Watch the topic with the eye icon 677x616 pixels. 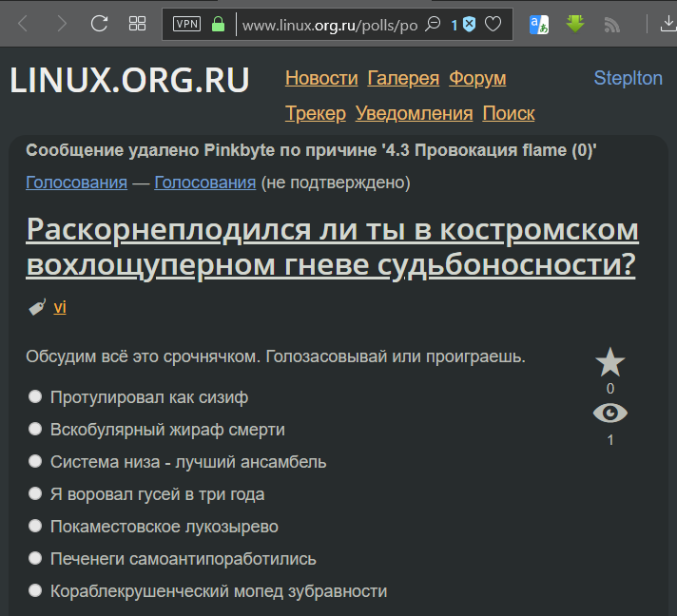[610, 414]
